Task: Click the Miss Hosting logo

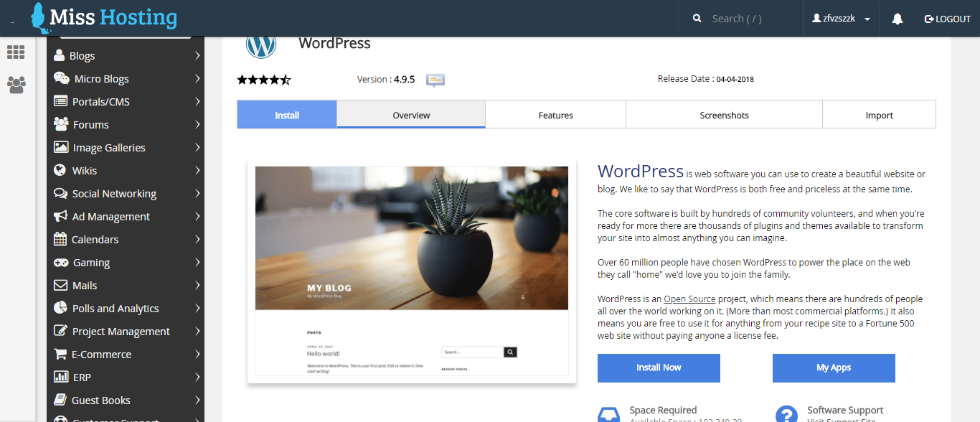Action: click(x=105, y=17)
